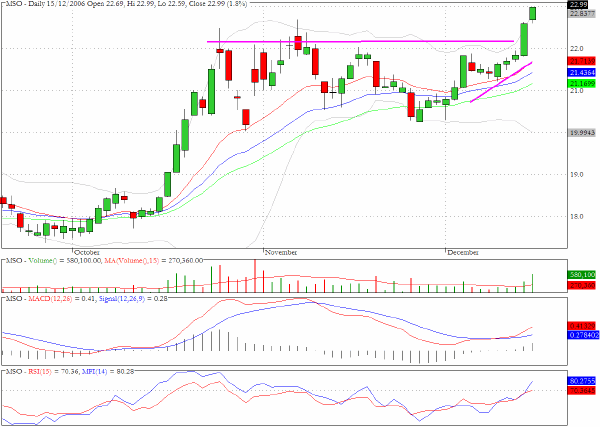Image resolution: width=600 pixels, height=427 pixels.
Task: Click the short magenta rising trend line
Action: coord(501,82)
